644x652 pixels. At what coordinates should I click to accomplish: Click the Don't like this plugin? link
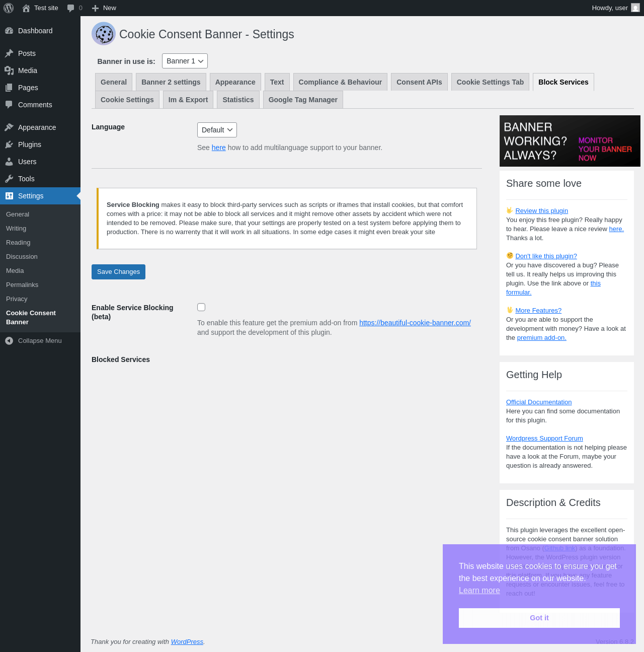click(x=546, y=256)
